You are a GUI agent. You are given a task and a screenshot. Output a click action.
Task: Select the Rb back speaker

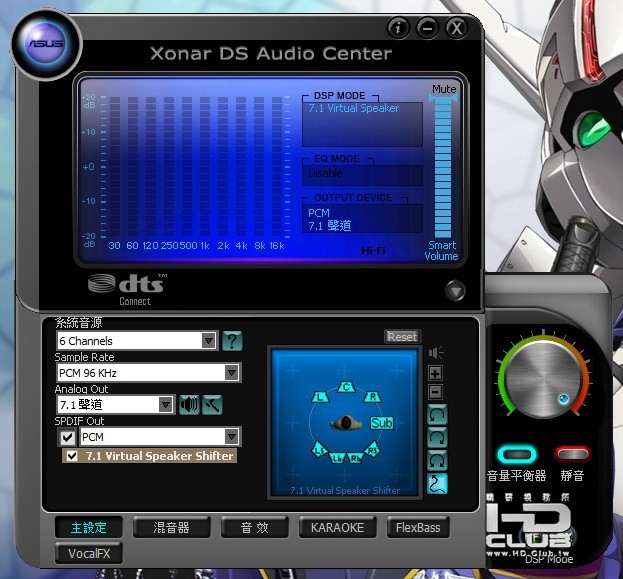[x=355, y=458]
